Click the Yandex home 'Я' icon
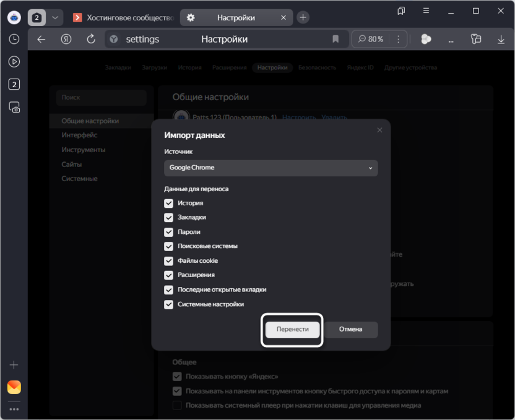515x420 pixels. tap(66, 39)
